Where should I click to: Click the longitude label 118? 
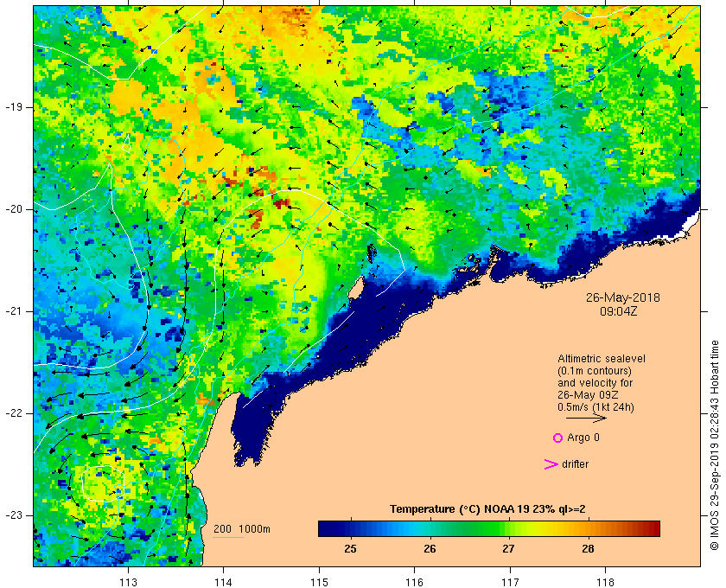(x=605, y=582)
